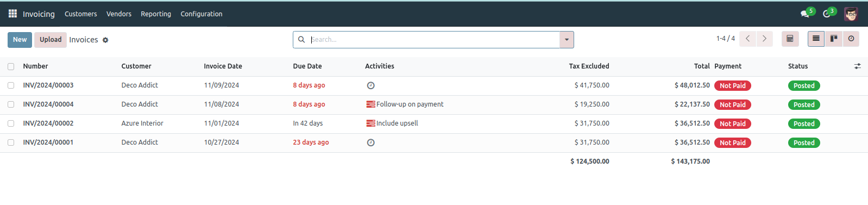The image size is (868, 205).
Task: Open the user avatar menu
Action: tap(851, 14)
